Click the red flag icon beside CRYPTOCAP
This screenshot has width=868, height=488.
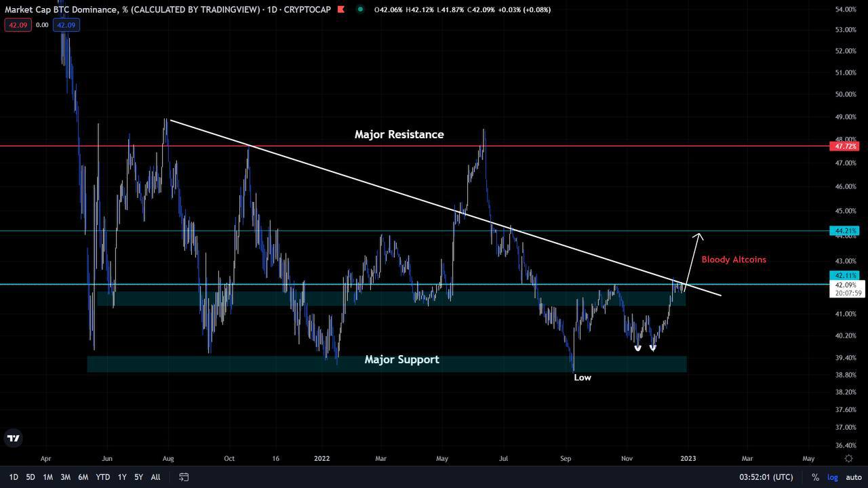340,9
